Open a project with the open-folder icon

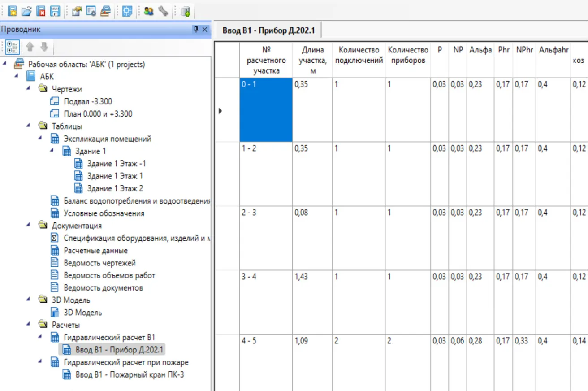click(26, 11)
